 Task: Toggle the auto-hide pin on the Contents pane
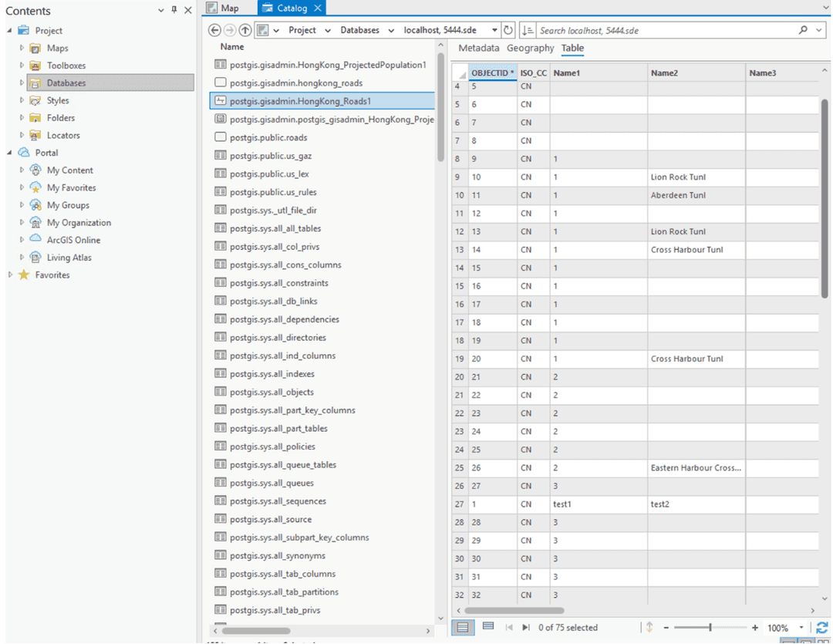tap(174, 11)
